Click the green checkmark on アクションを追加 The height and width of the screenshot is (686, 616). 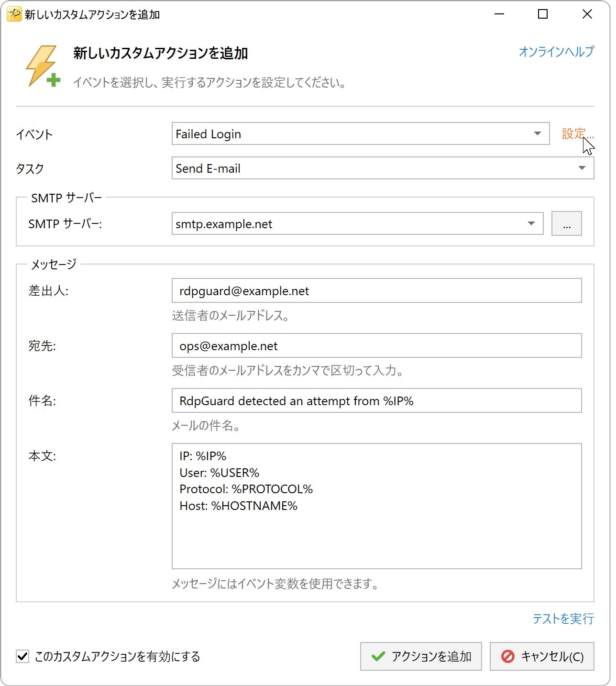[378, 656]
